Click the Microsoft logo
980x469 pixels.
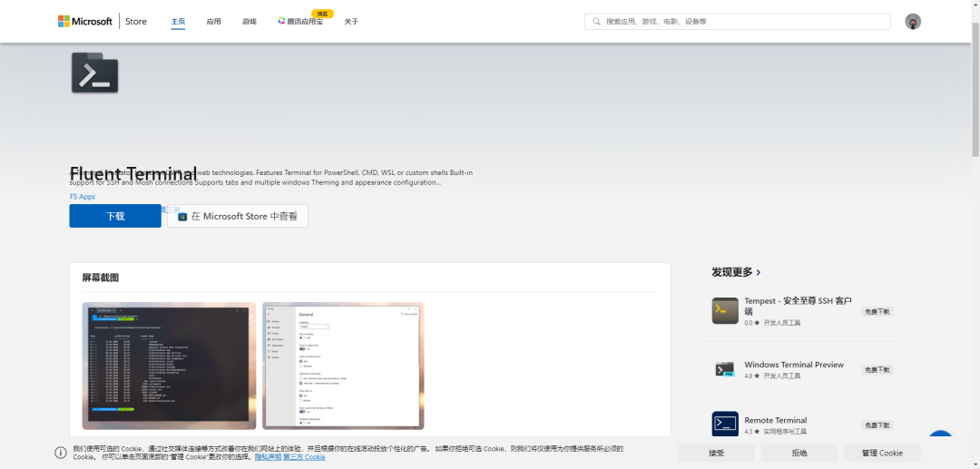[x=85, y=21]
